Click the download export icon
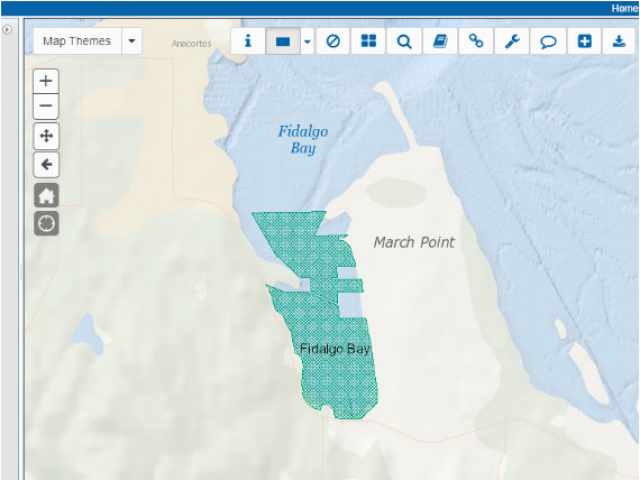Screen dimensions: 640x480 619,41
